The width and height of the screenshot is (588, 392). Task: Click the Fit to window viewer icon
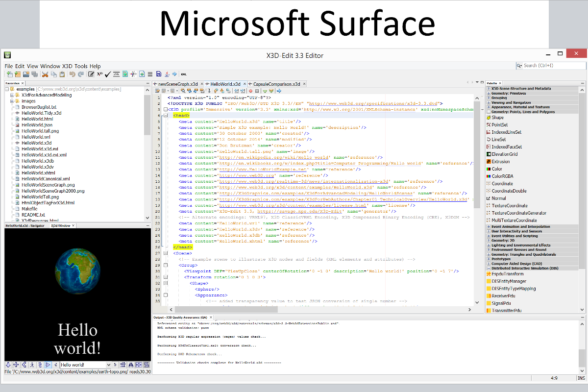click(x=139, y=365)
